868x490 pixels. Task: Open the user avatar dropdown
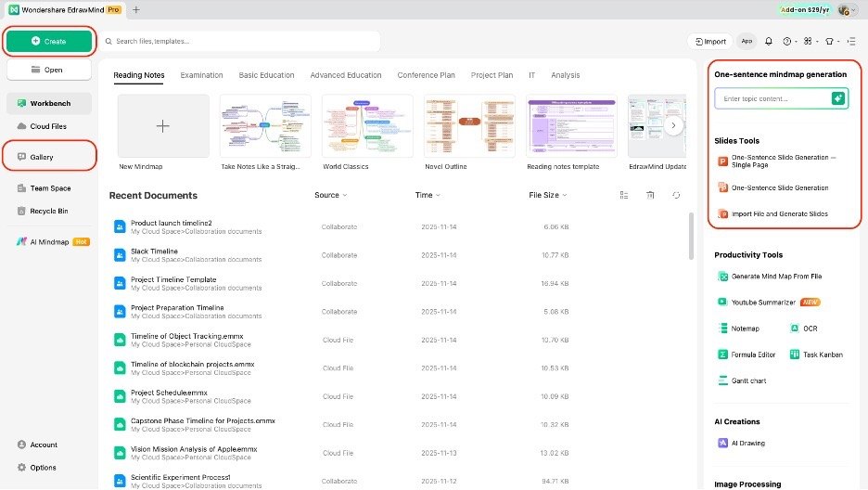pyautogui.click(x=848, y=9)
